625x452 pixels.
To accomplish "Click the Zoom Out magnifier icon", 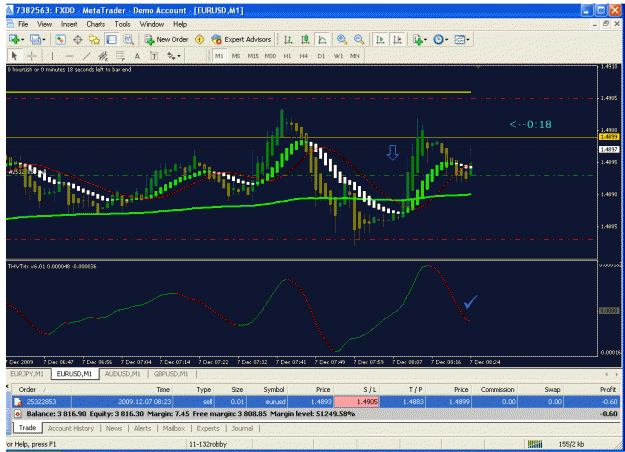I will 359,39.
